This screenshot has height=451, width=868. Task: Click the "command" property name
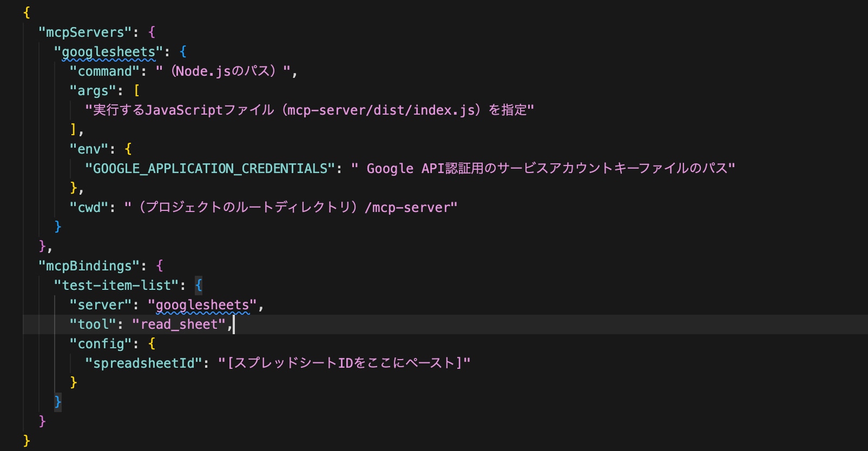[x=104, y=71]
